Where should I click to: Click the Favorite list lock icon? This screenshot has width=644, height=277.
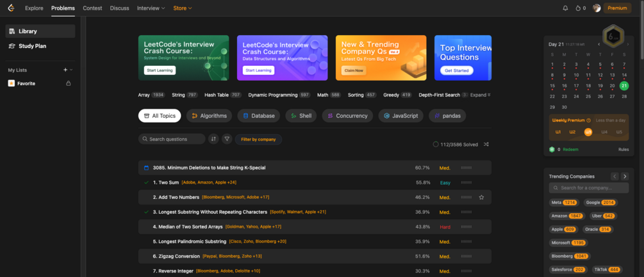click(69, 83)
